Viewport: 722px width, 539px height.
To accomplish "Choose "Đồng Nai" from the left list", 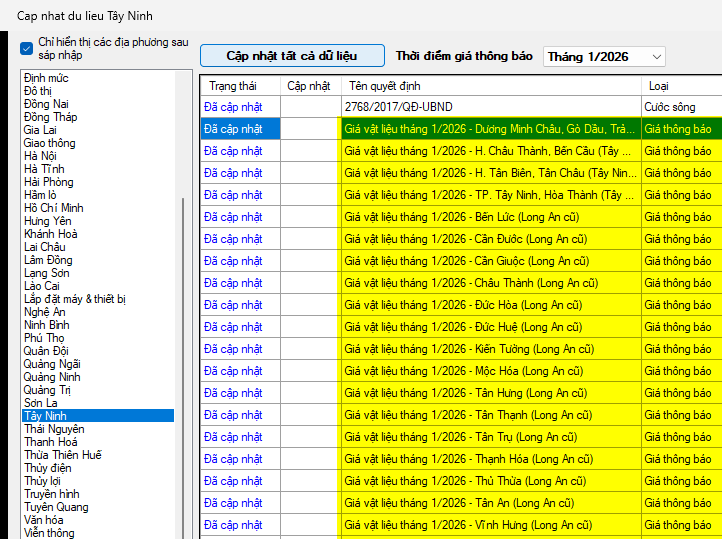I will [46, 104].
